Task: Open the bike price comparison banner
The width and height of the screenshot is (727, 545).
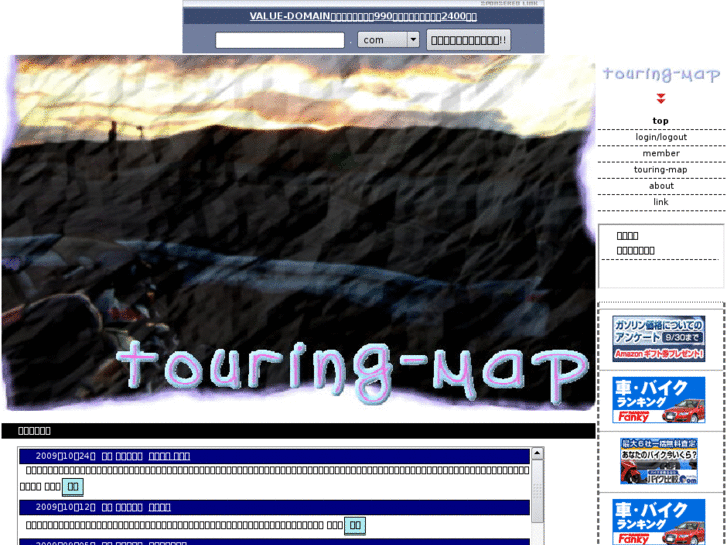Action: coord(658,461)
